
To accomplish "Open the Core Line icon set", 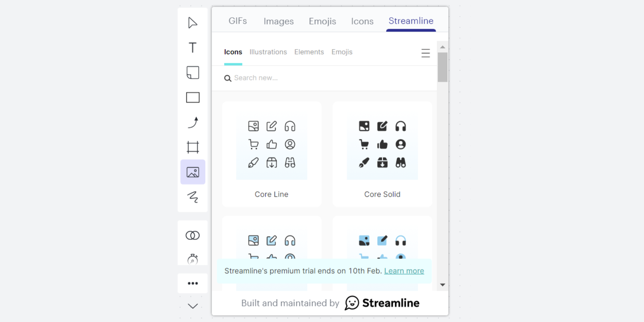I will point(272,154).
